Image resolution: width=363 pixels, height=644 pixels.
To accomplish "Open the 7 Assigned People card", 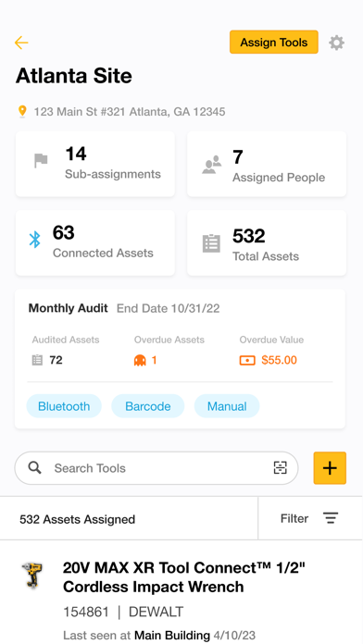I will [x=267, y=164].
